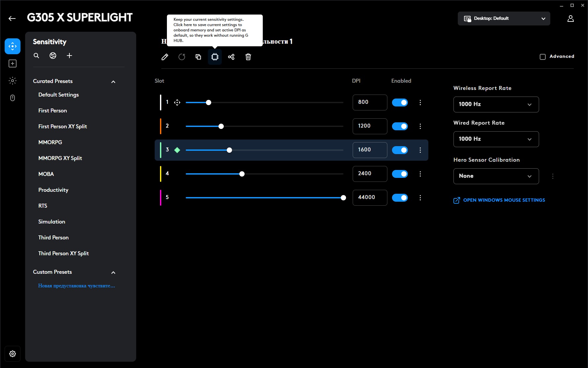Viewport: 588px width, 368px height.
Task: Select the Default Settings preset
Action: pos(59,95)
